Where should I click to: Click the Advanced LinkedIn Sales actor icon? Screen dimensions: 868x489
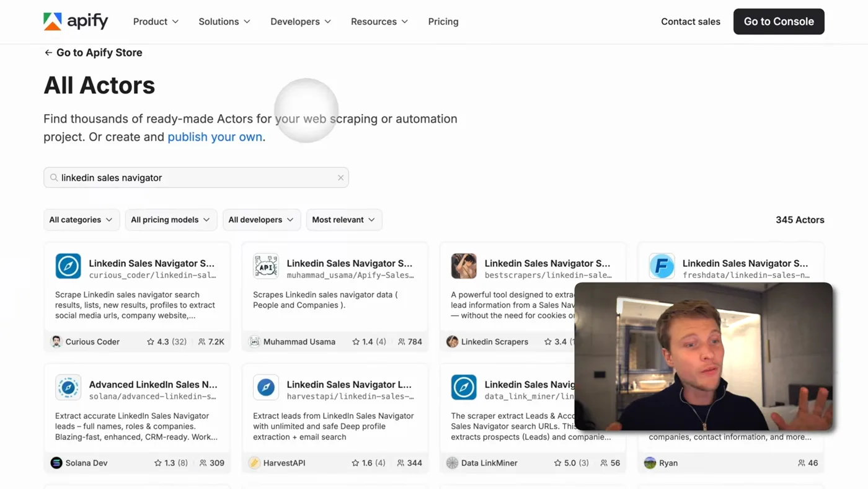pos(68,387)
